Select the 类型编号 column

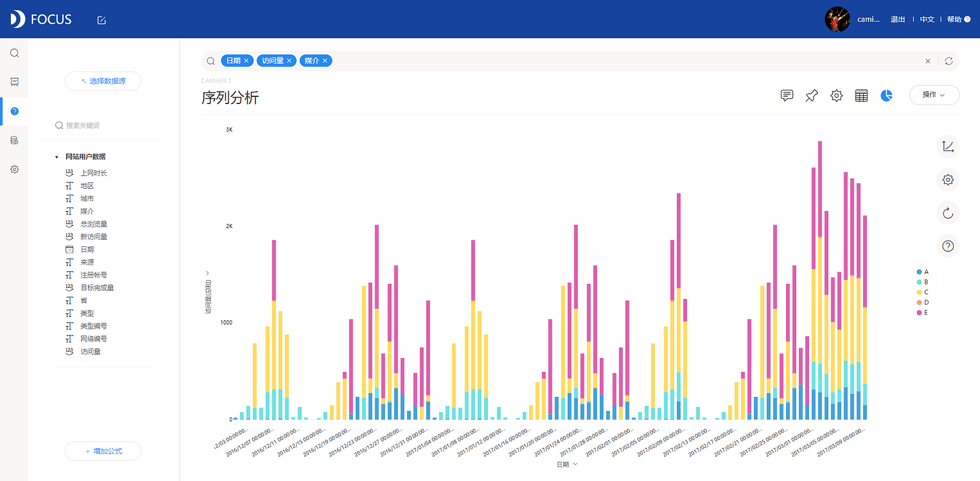tap(93, 326)
